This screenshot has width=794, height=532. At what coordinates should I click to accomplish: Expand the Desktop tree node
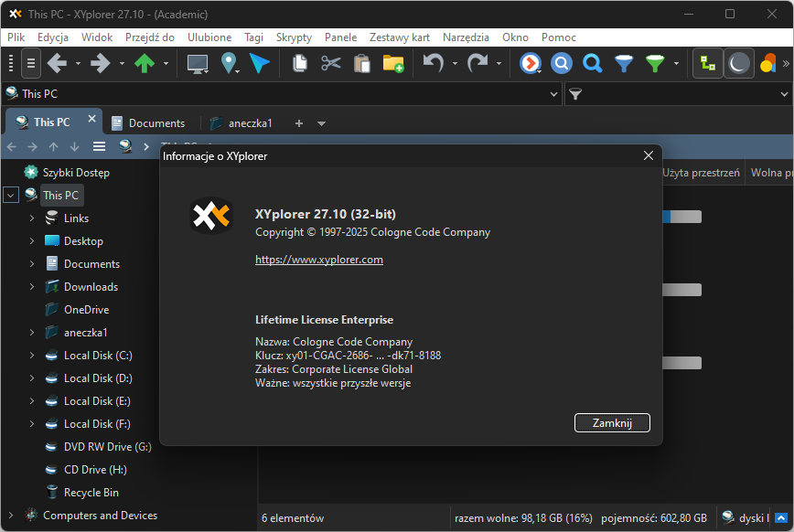tap(32, 241)
